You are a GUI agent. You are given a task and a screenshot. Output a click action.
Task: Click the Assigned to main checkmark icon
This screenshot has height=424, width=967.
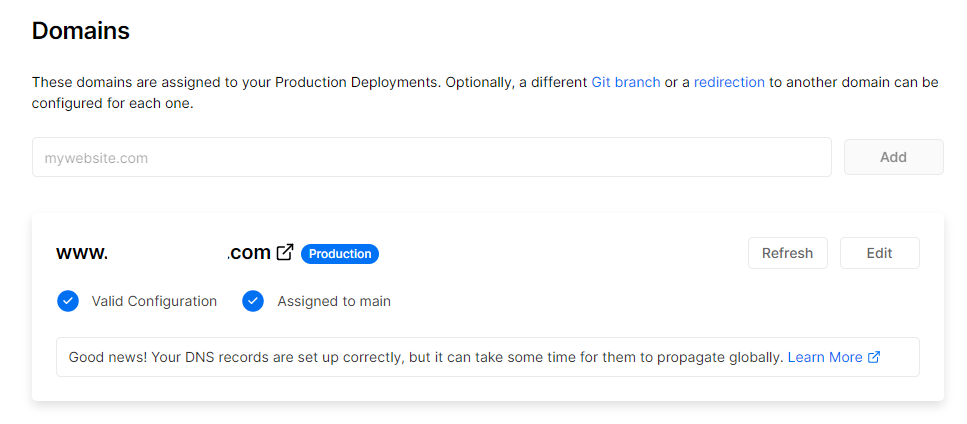pyautogui.click(x=253, y=301)
